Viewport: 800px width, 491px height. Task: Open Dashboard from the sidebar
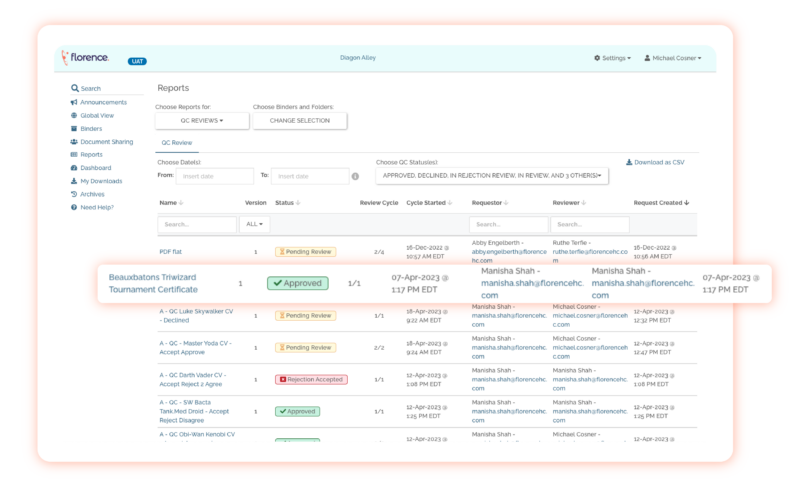(95, 168)
